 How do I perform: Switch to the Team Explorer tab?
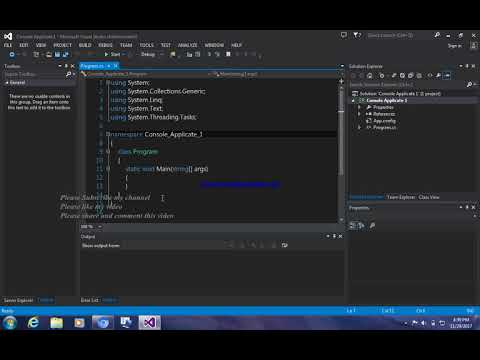[401, 197]
